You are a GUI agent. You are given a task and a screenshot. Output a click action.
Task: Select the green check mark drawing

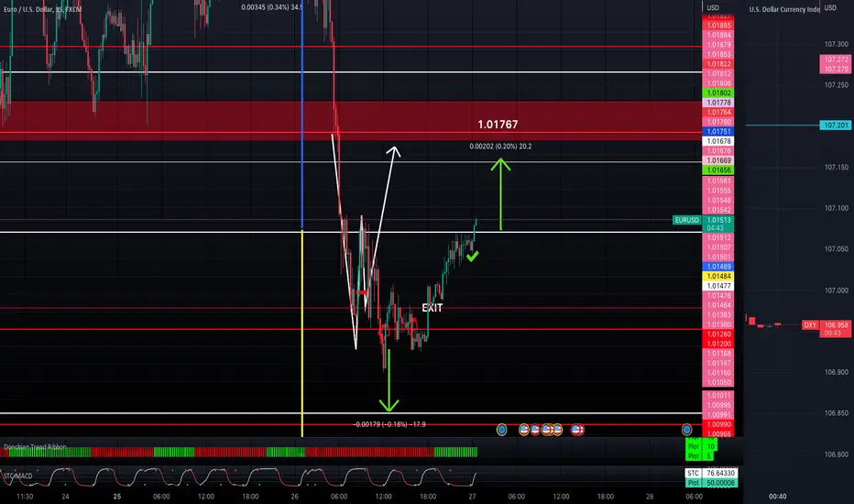(472, 256)
